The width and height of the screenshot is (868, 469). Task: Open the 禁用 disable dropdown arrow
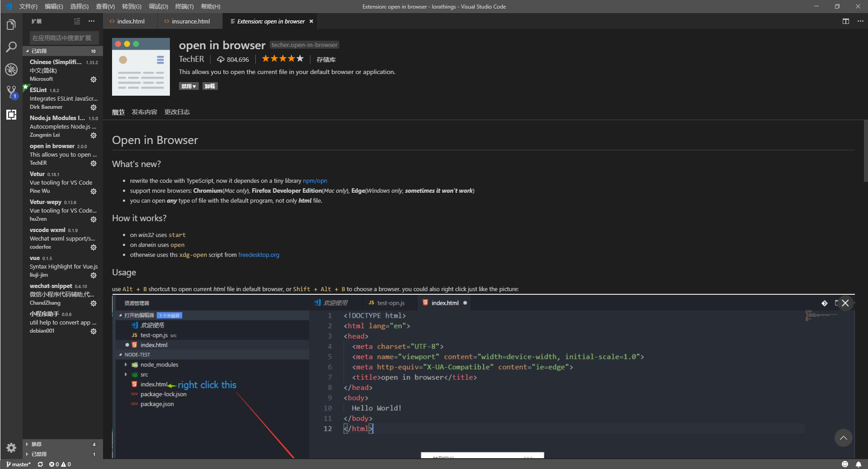tap(194, 86)
